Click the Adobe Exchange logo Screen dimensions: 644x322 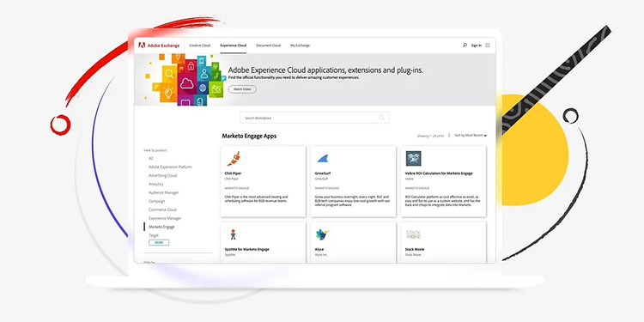click(159, 46)
